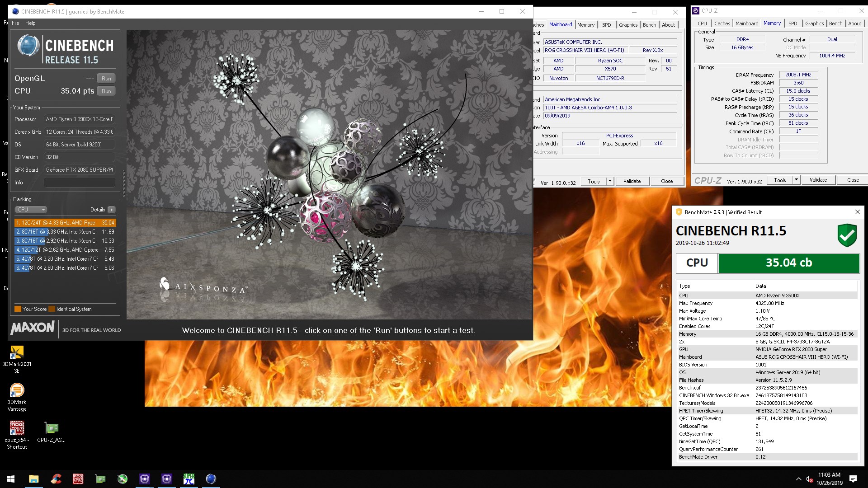
Task: Click Tools button in right CPU-Z window
Action: [x=780, y=180]
